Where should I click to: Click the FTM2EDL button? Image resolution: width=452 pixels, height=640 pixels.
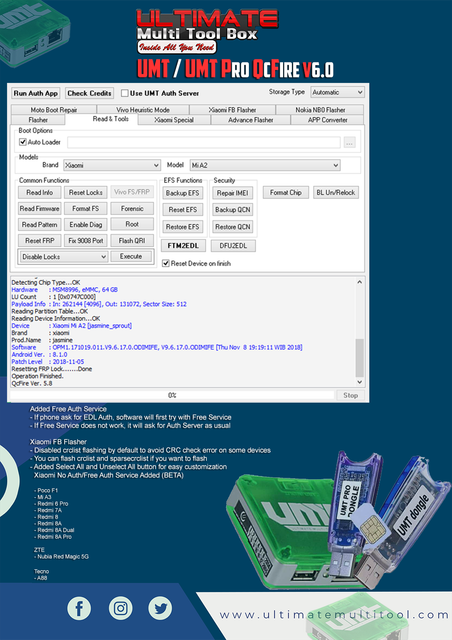click(183, 246)
